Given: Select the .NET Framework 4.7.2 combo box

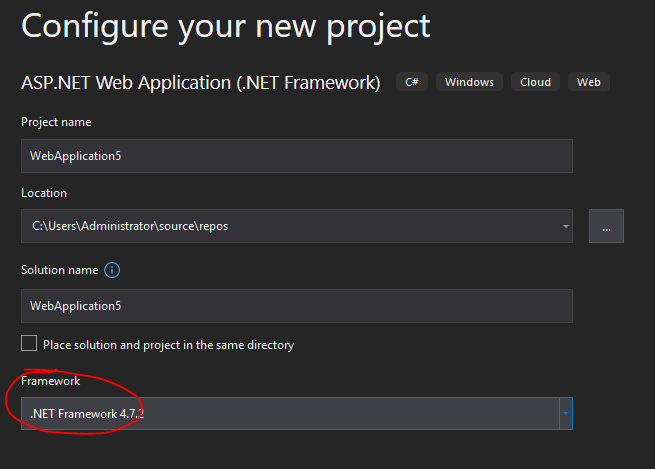Looking at the screenshot, I should click(x=297, y=413).
